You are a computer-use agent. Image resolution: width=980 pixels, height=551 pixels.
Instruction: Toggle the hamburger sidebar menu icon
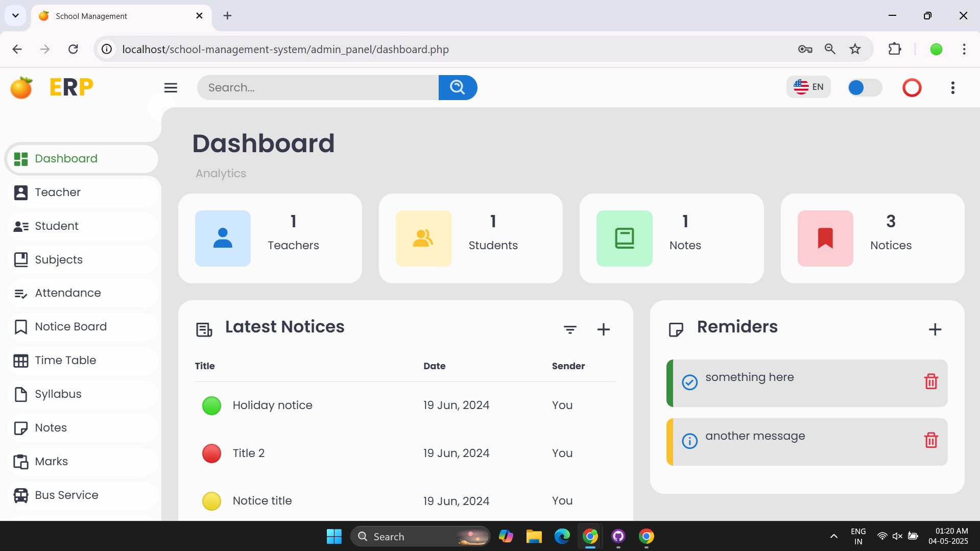pyautogui.click(x=171, y=88)
